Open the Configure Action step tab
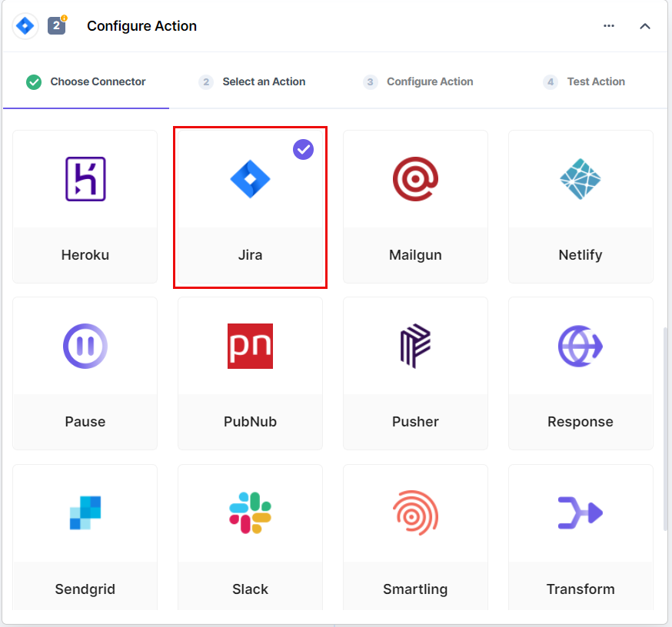The height and width of the screenshot is (627, 672). pos(418,81)
